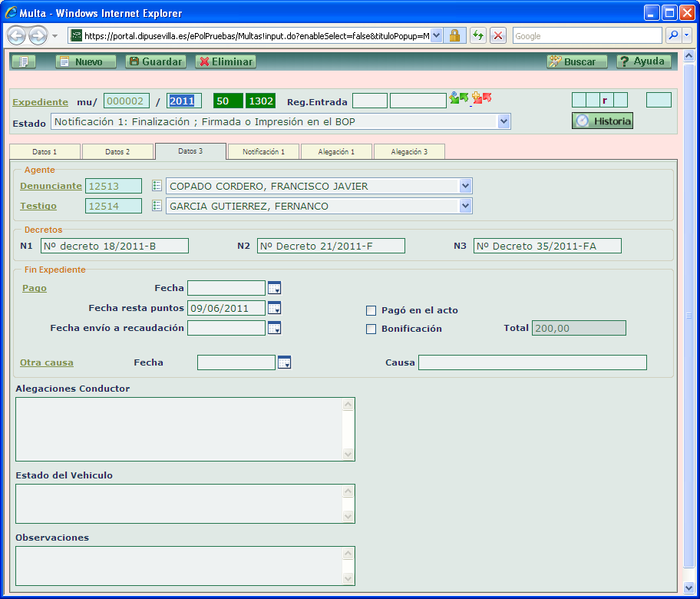Expand the Estado dropdown list
Image resolution: width=700 pixels, height=599 pixels.
click(x=504, y=121)
